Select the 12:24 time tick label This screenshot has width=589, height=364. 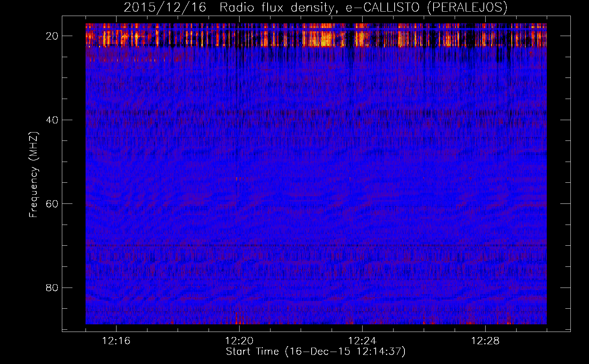[x=362, y=341]
